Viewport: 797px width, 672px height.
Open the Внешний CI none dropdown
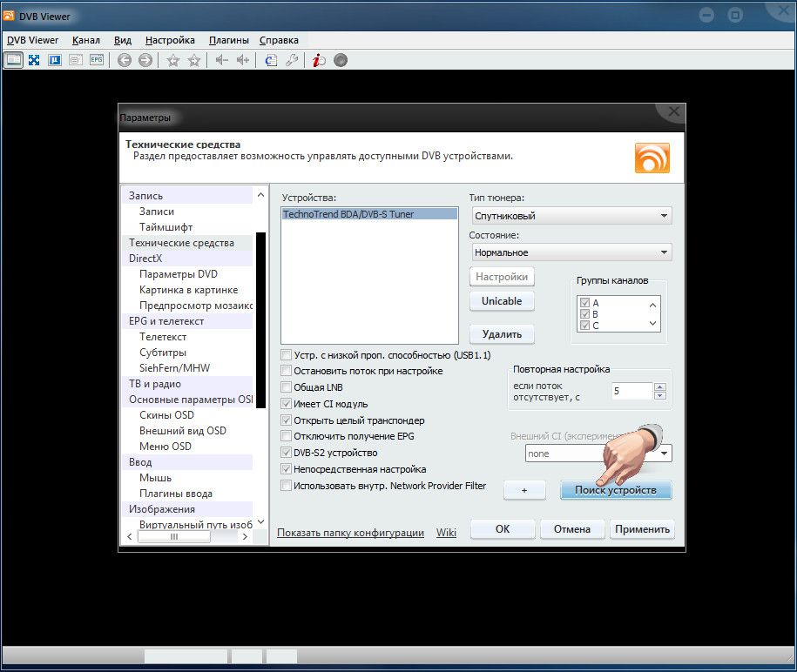click(x=598, y=454)
